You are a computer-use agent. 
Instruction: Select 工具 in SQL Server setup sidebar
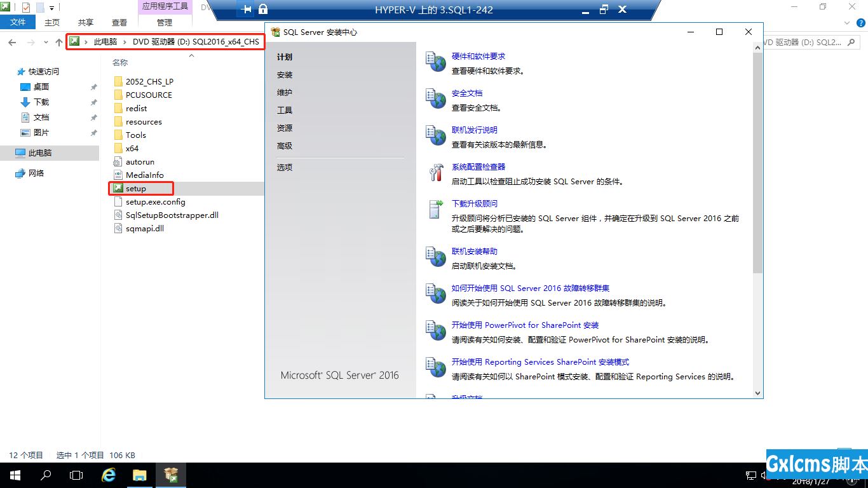tap(285, 111)
